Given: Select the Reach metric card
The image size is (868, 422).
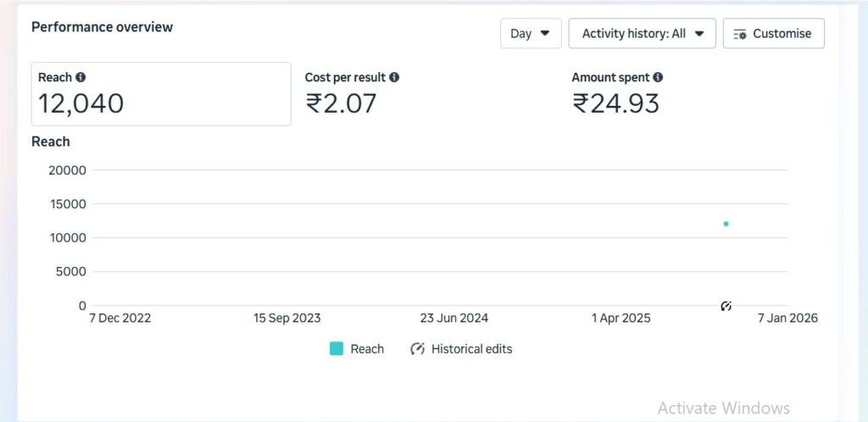Looking at the screenshot, I should coord(161,93).
